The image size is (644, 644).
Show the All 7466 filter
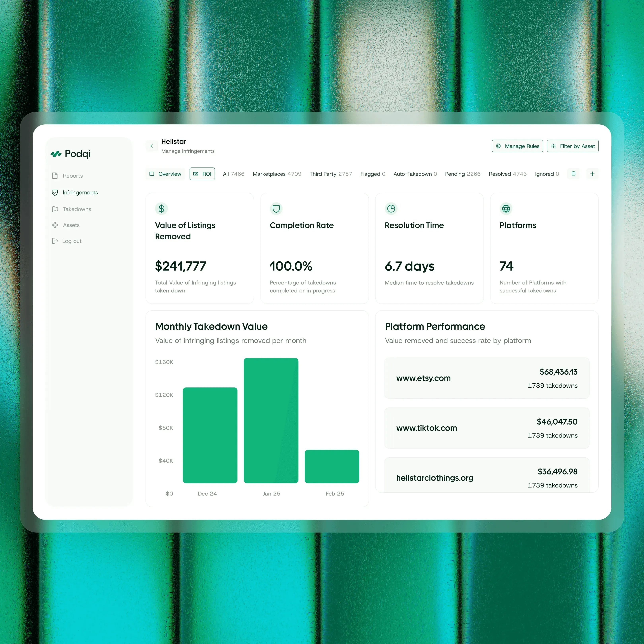[x=234, y=174]
